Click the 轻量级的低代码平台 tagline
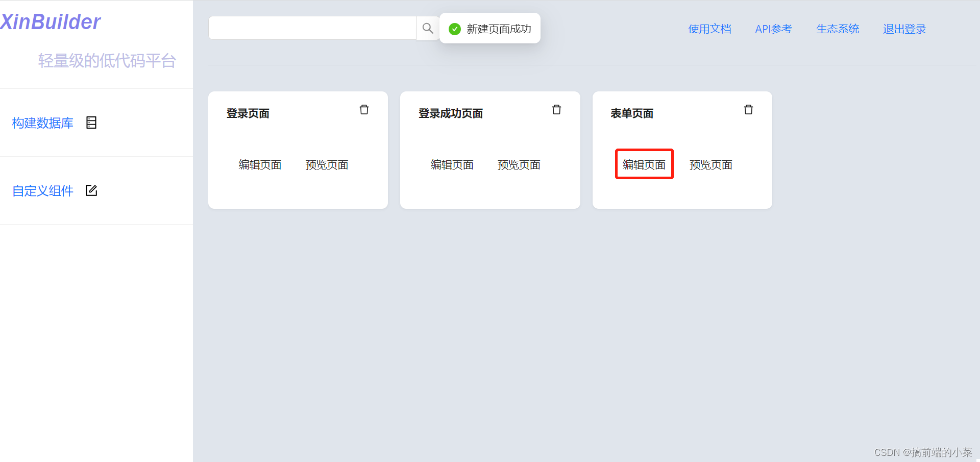Image resolution: width=980 pixels, height=462 pixels. tap(107, 61)
